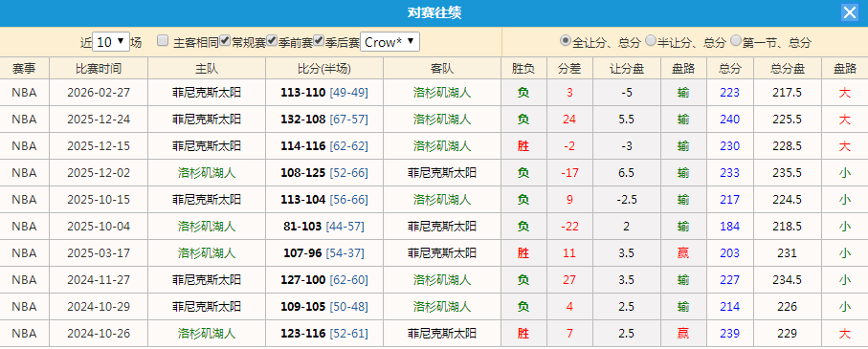The width and height of the screenshot is (868, 349).
Task: Click the match date 2024-11-27
Action: (x=99, y=280)
